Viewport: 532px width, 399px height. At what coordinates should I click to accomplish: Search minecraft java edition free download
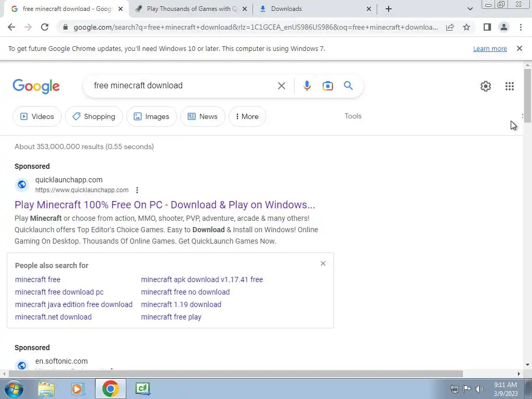tap(74, 304)
